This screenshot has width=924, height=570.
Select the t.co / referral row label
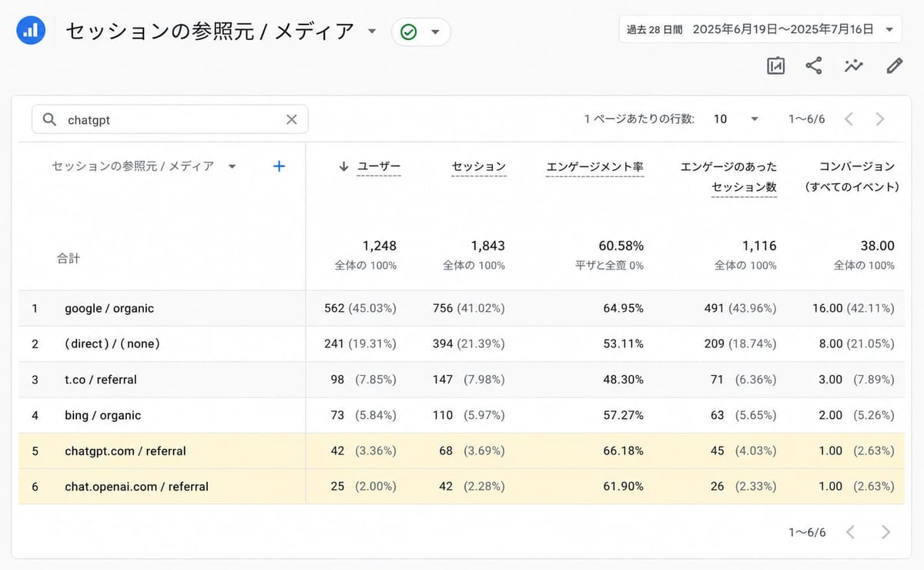click(101, 380)
